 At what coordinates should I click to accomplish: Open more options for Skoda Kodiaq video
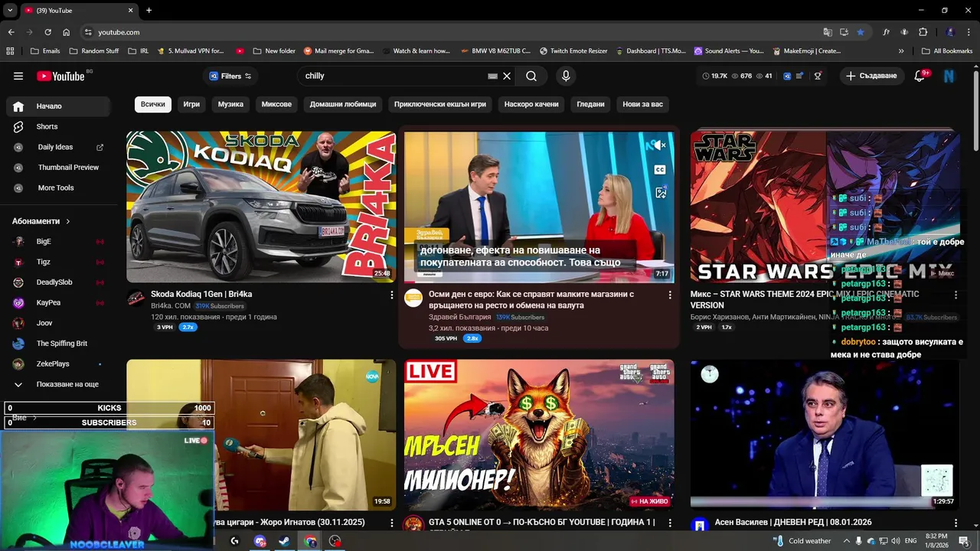392,295
